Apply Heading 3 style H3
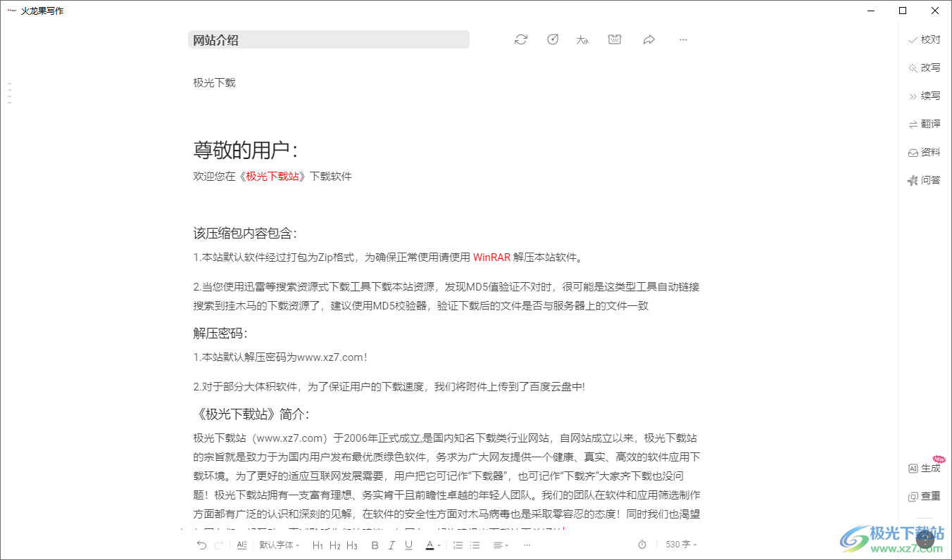This screenshot has height=560, width=952. tap(352, 545)
